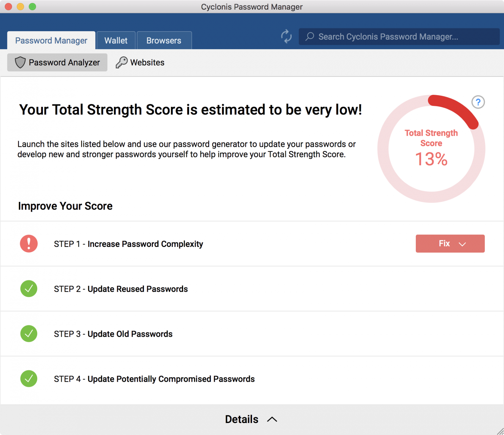Switch to the Password Manager tab
Image resolution: width=504 pixels, height=435 pixels.
point(51,40)
